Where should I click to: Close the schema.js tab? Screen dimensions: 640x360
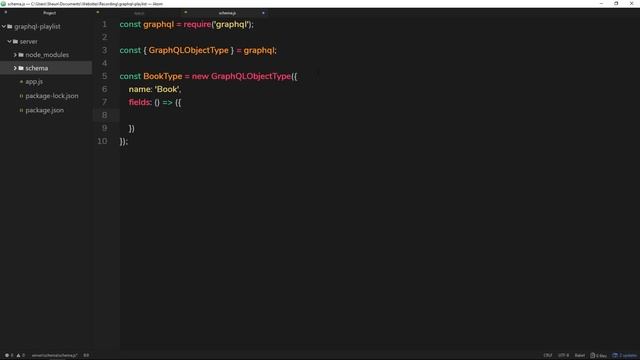(263, 13)
